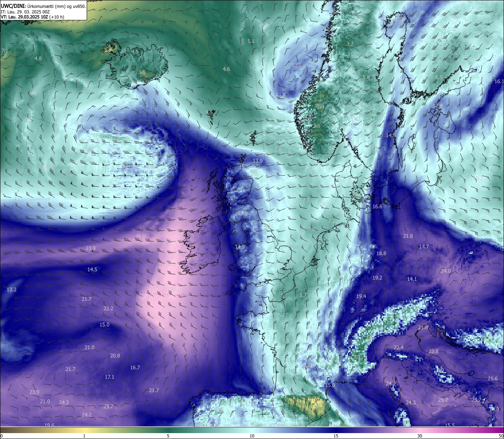
Task: Click the 5.1 map value
Action: (251, 41)
